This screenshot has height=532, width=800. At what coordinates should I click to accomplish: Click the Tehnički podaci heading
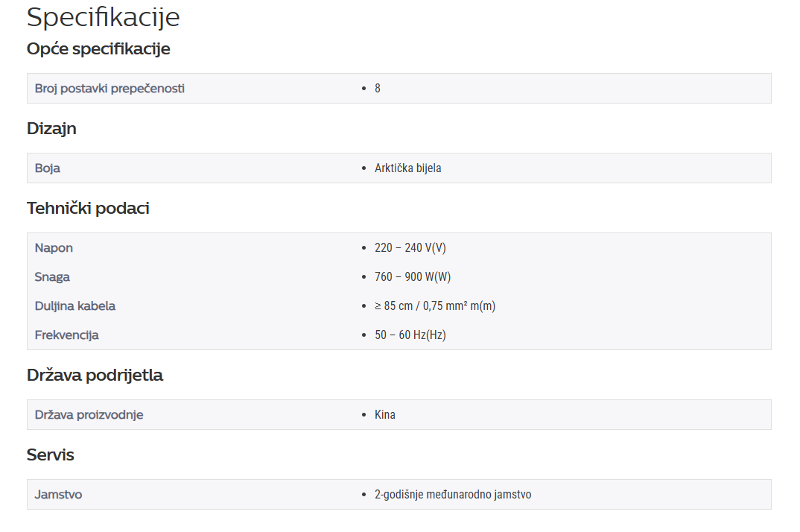88,209
